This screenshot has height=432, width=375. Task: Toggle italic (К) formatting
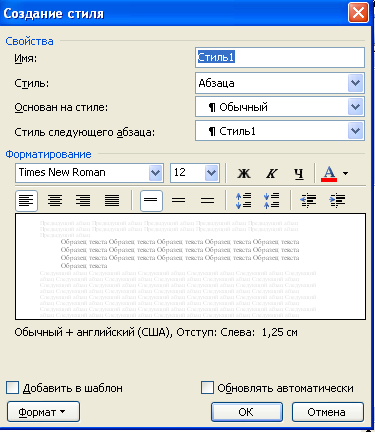pyautogui.click(x=272, y=173)
